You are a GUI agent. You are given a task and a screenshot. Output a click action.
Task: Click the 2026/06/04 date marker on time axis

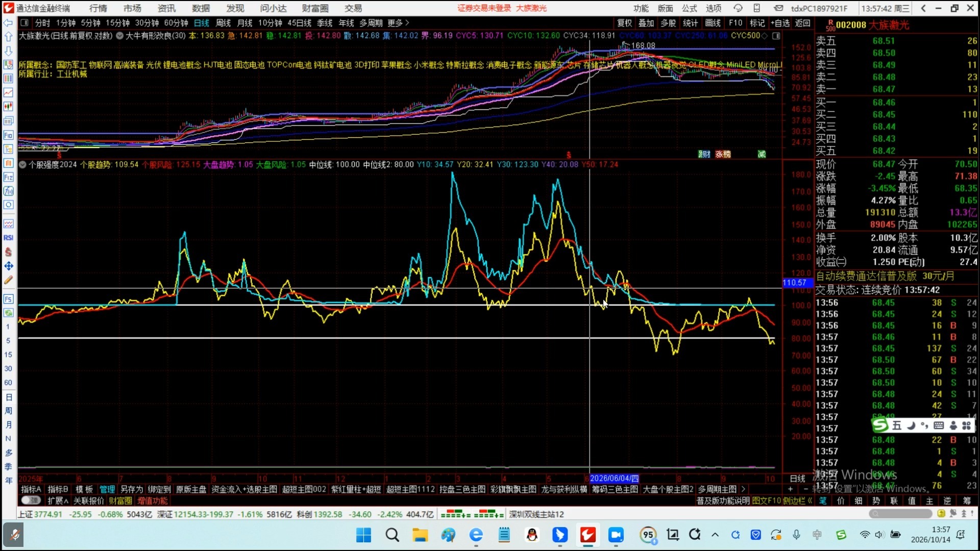coord(614,478)
